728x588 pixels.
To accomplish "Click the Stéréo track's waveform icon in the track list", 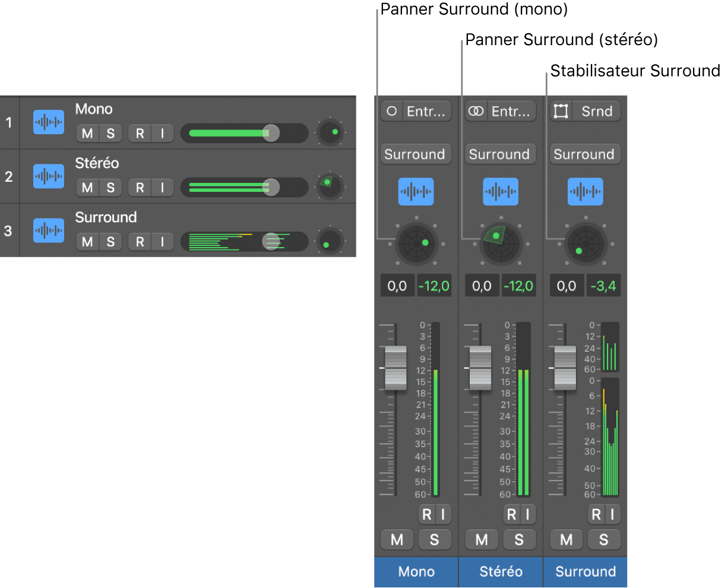I will pyautogui.click(x=48, y=176).
